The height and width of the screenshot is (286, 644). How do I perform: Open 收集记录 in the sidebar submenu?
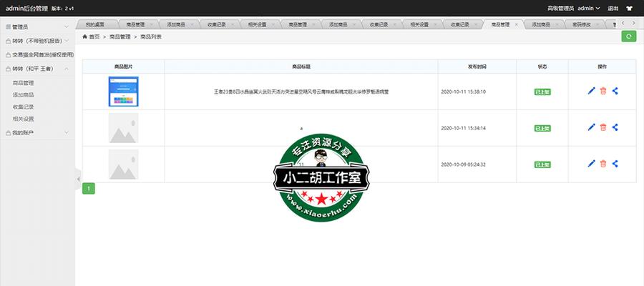tap(23, 107)
